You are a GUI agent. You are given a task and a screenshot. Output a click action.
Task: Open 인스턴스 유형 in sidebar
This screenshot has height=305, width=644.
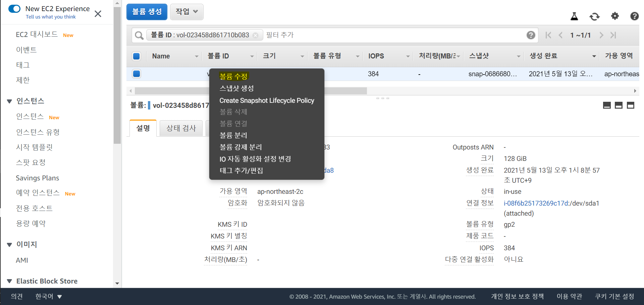38,132
